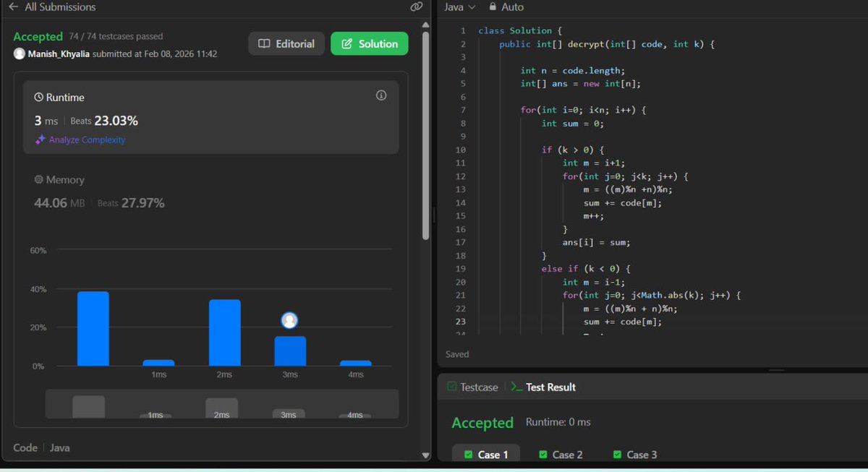
Task: Click the Analyze Complexity sparkle icon
Action: pyautogui.click(x=41, y=140)
